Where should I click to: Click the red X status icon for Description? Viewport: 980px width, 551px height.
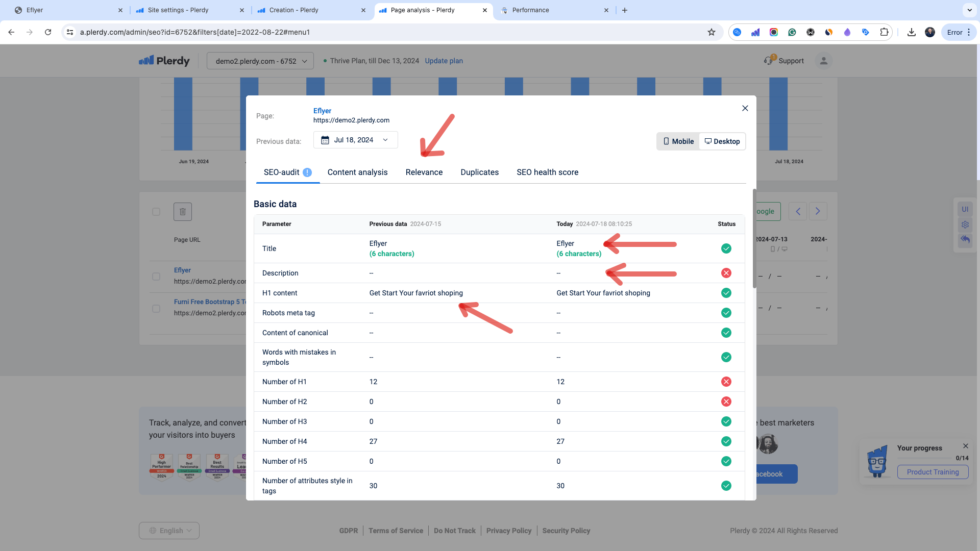pos(726,273)
